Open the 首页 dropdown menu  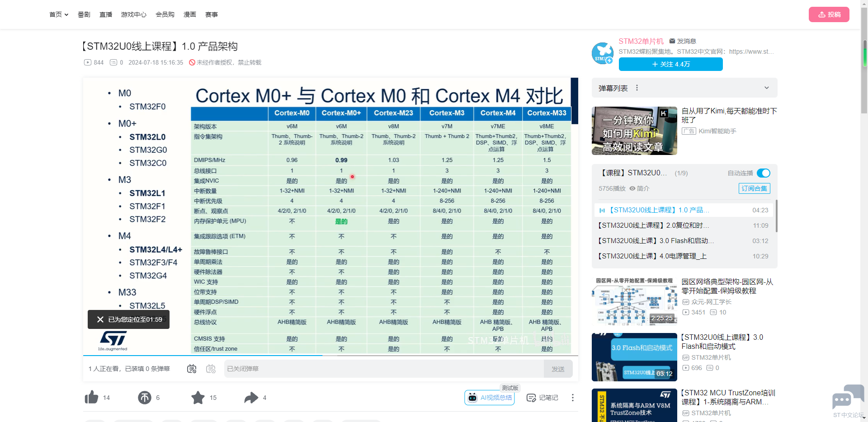[59, 14]
